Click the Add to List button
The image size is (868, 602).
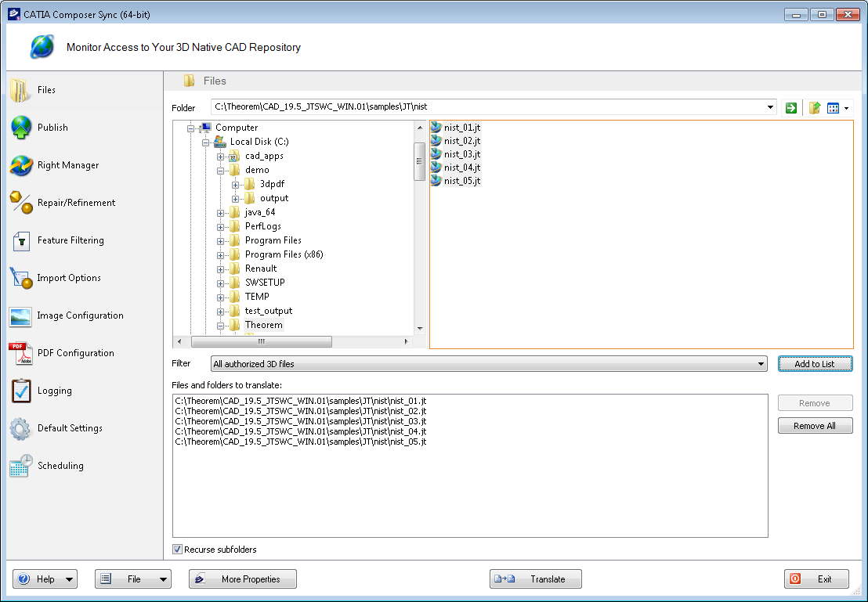coord(815,363)
